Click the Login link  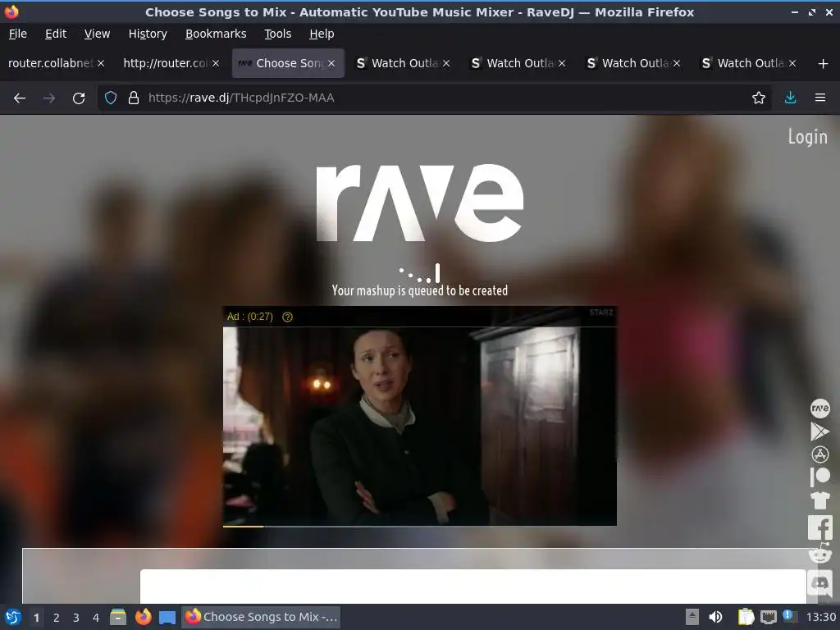point(807,137)
